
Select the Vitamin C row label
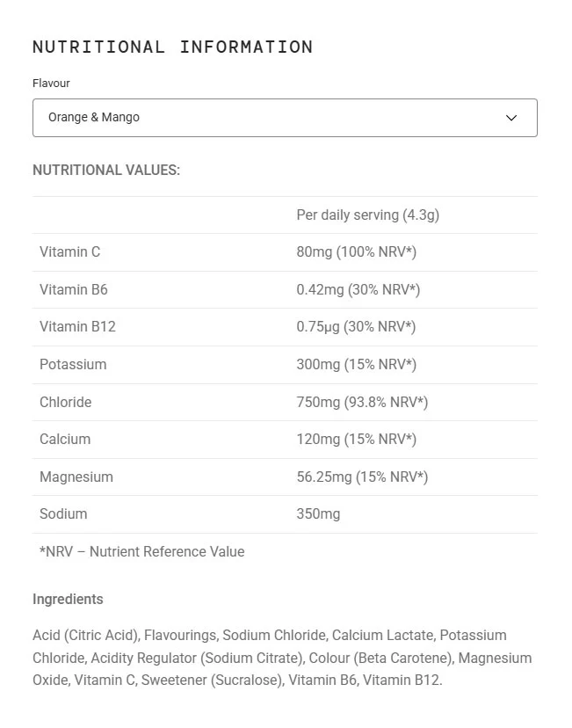click(69, 251)
